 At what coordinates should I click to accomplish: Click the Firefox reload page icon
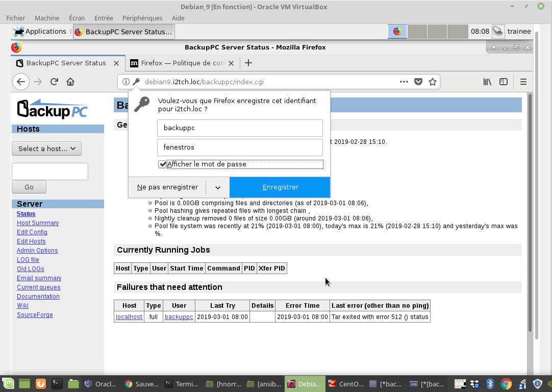click(54, 82)
